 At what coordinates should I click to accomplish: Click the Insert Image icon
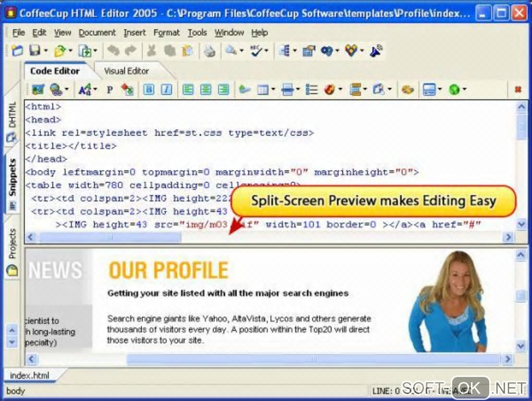[38, 90]
